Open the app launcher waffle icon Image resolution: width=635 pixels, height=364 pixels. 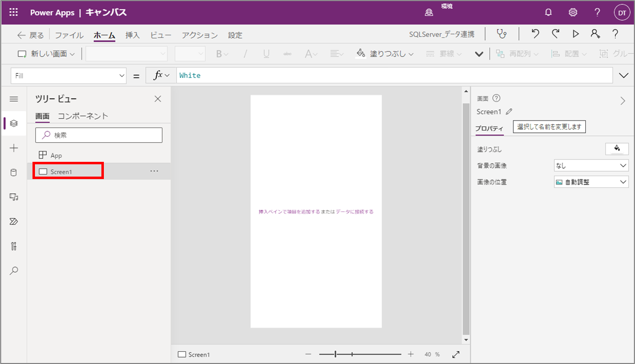click(14, 13)
